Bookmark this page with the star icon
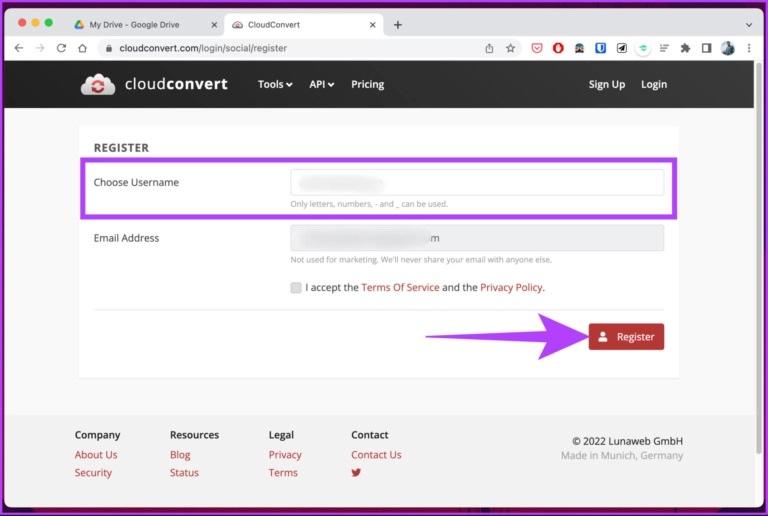 (x=510, y=48)
